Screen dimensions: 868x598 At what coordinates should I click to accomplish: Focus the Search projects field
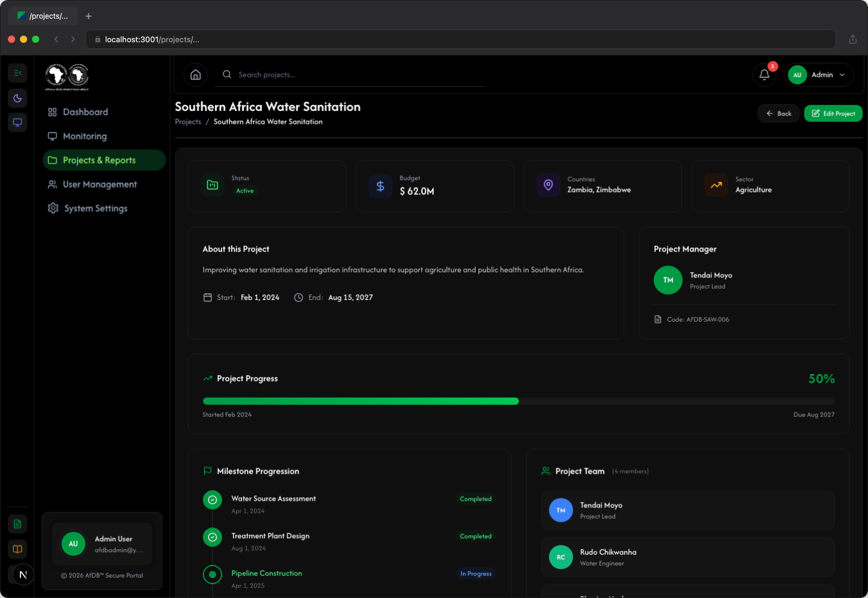tap(350, 75)
